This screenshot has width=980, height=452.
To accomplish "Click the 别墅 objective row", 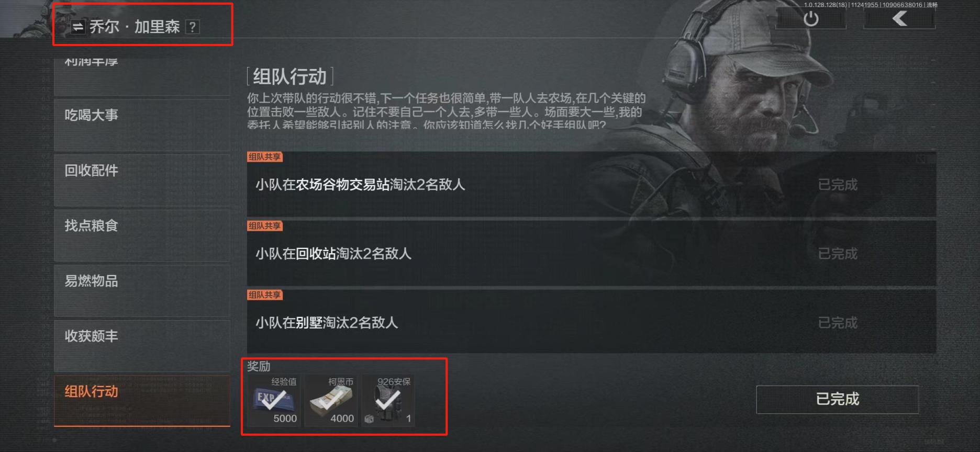I will [x=592, y=323].
